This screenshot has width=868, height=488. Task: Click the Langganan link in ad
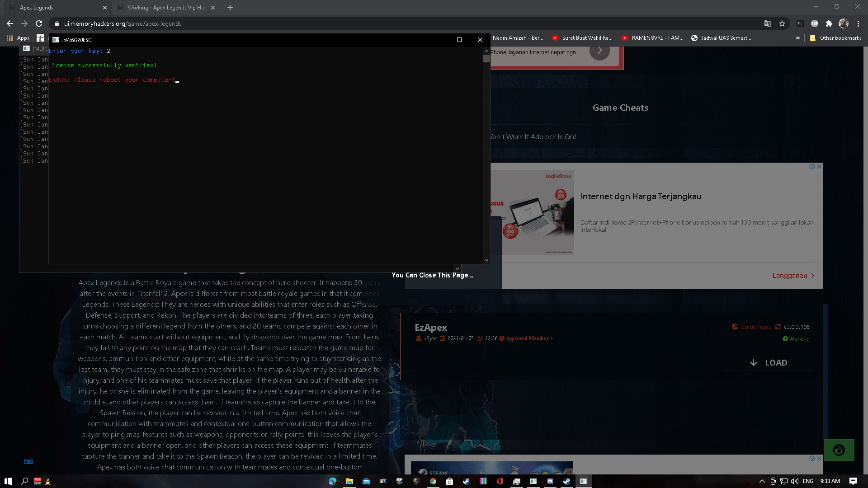coord(793,276)
